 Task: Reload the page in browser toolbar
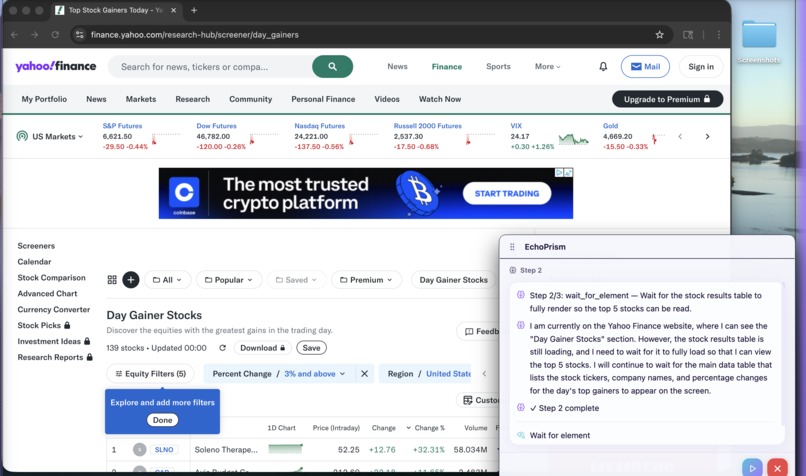[55, 35]
